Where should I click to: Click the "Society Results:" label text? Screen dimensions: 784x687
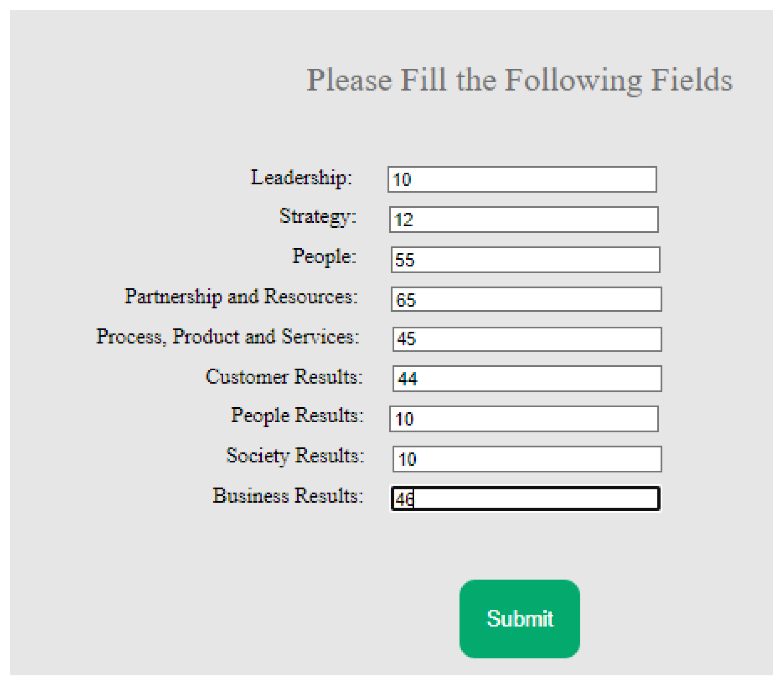295,455
